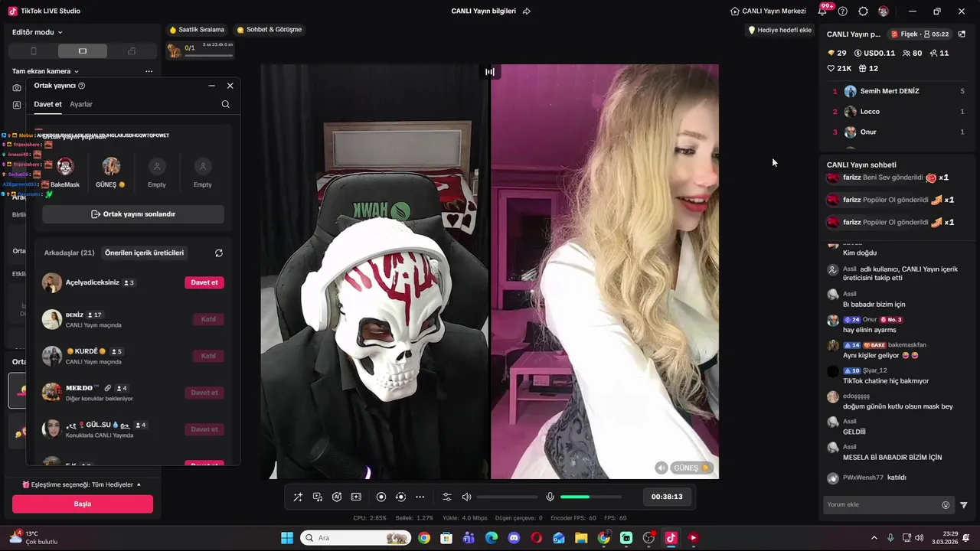Click the muted speaker icon beside GÜNEŞ
This screenshot has width=980, height=551.
661,468
